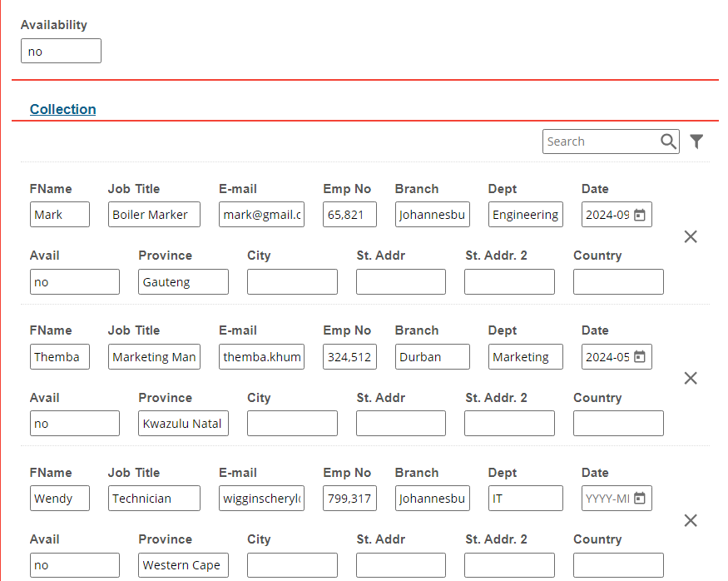Select Mark's Job Title field
Screen dimensions: 728x581
click(x=154, y=215)
